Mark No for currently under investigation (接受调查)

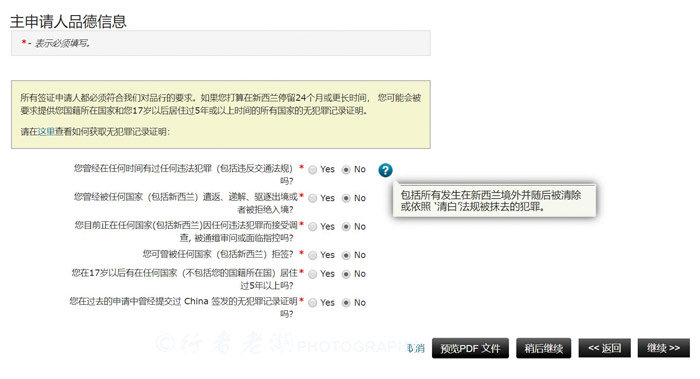[346, 227]
